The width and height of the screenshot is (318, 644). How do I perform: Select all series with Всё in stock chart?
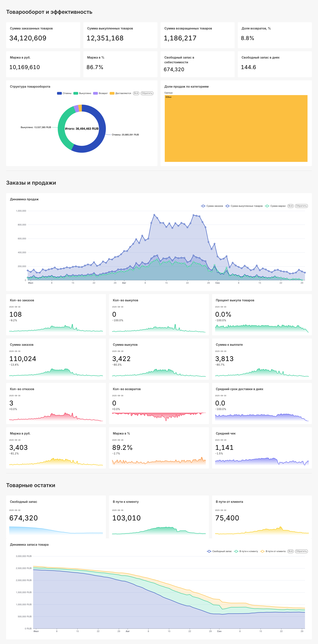[x=290, y=551]
